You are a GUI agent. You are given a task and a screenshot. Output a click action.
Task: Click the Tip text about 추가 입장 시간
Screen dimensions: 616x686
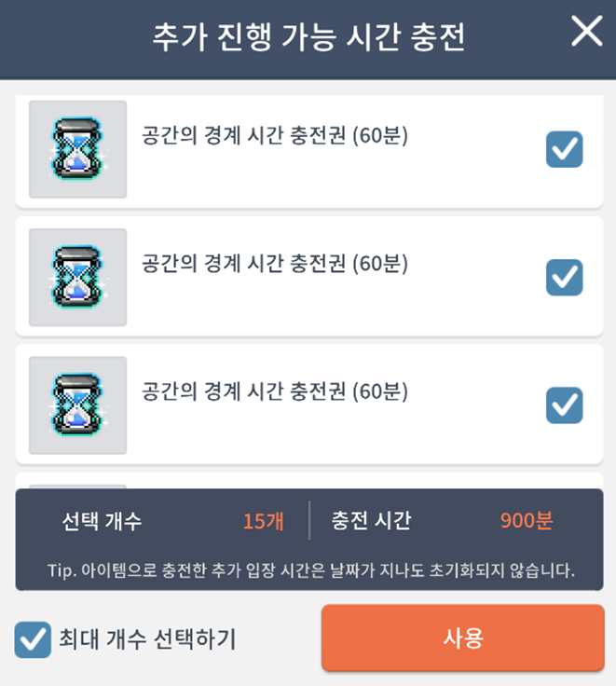(308, 569)
